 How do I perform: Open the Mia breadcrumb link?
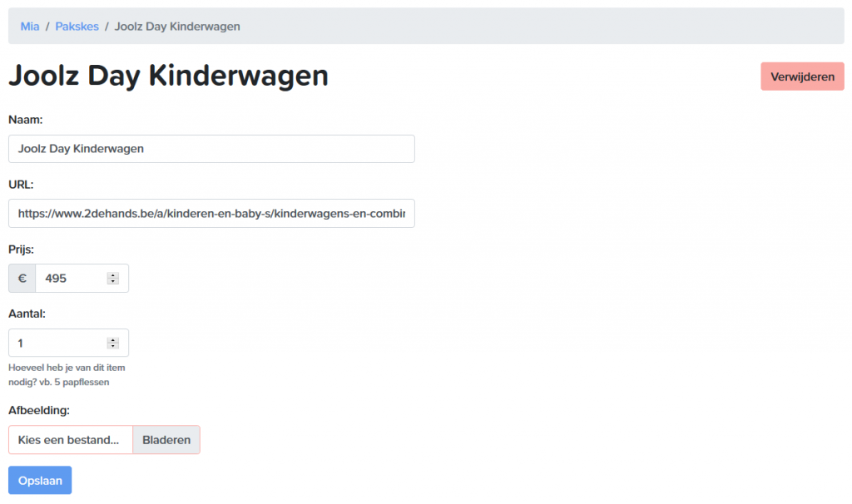point(30,26)
